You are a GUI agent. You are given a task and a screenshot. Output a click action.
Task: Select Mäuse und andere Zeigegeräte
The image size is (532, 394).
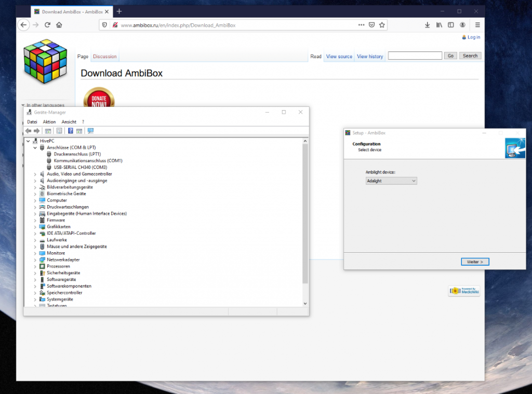point(77,247)
